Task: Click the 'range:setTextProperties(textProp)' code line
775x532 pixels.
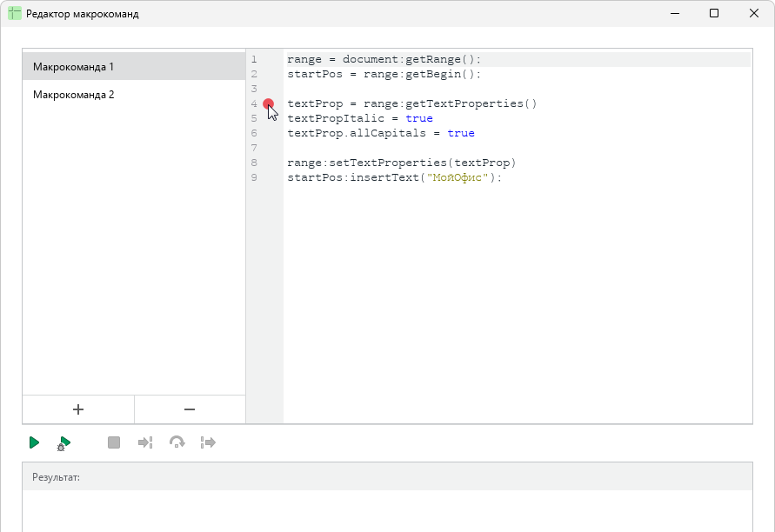Action: coord(401,163)
